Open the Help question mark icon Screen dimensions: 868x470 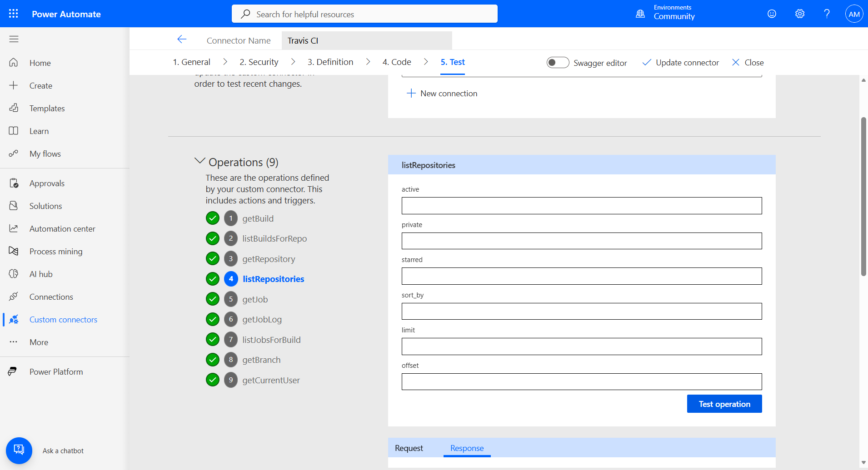[827, 14]
